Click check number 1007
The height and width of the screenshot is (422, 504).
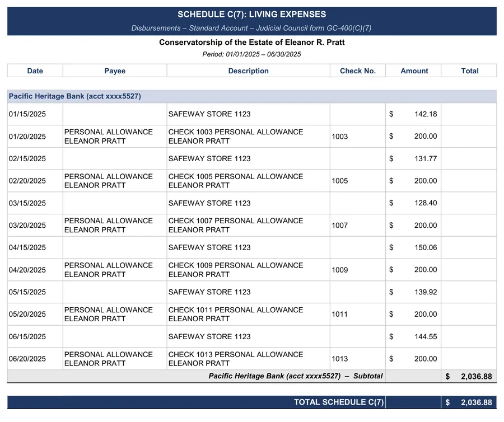coord(340,226)
